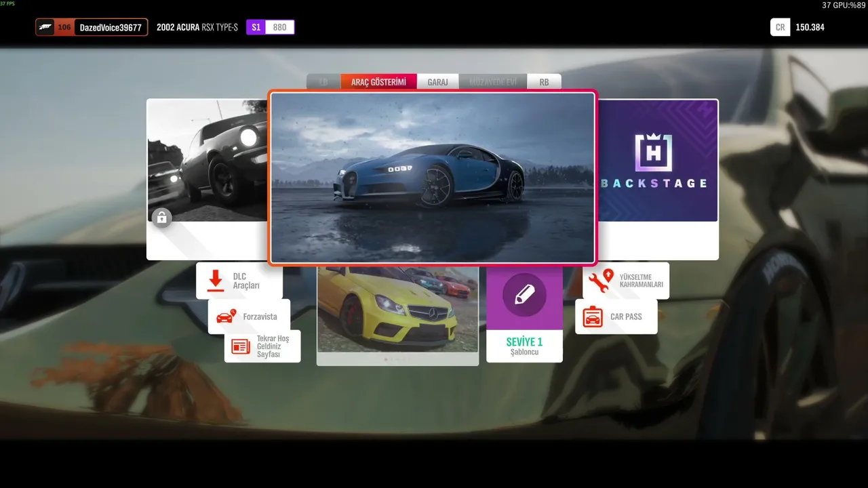Viewport: 868px width, 488px height.
Task: Click the wrench and map pin icon
Action: 601,281
